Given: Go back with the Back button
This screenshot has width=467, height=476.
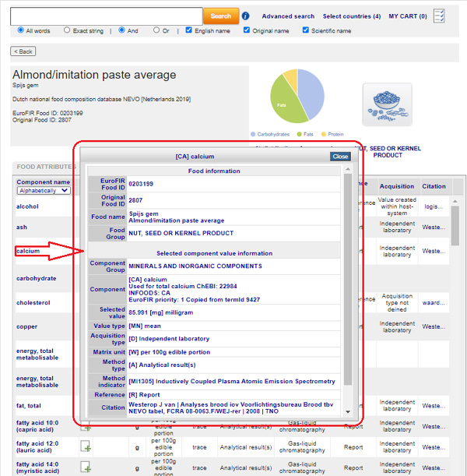Looking at the screenshot, I should tap(23, 51).
